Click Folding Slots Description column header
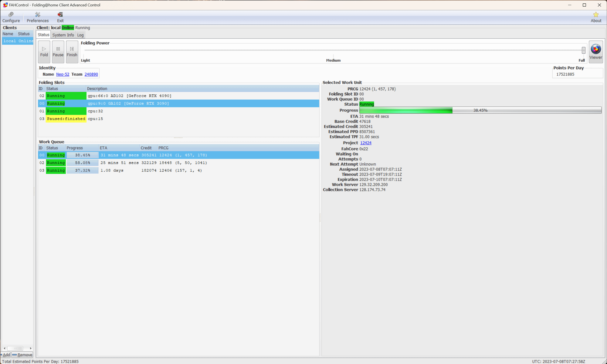 (203, 89)
